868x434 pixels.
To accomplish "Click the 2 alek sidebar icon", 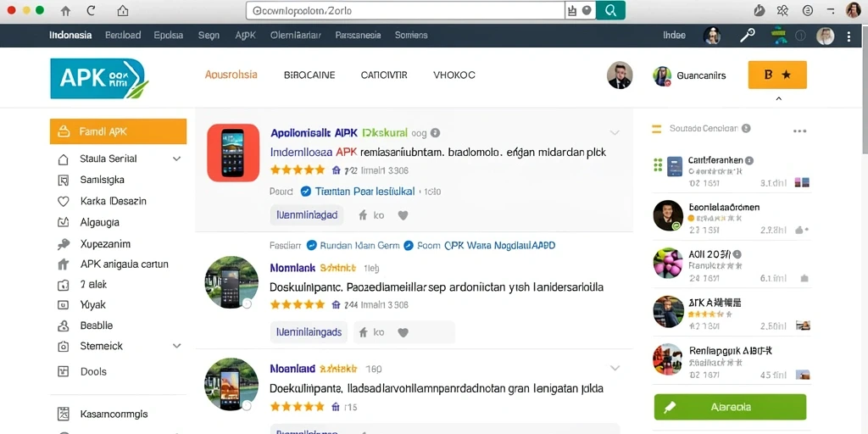I will (63, 285).
